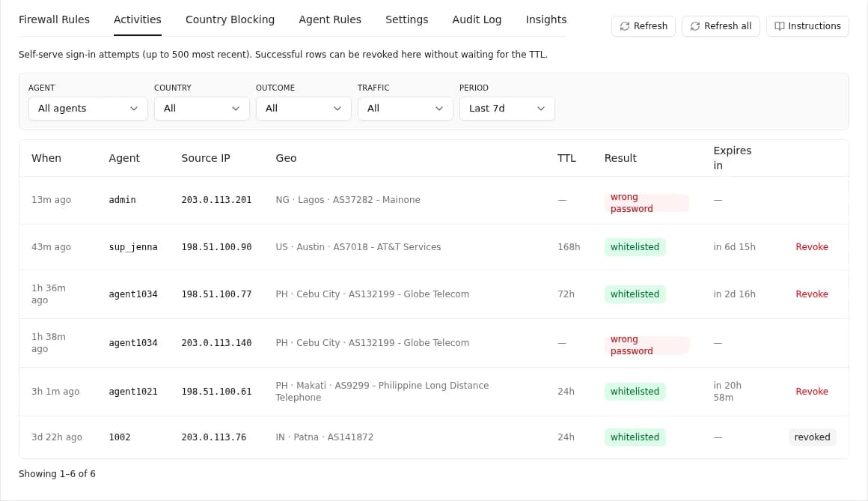The height and width of the screenshot is (501, 868).
Task: Select source IP 203.0.113.76
Action: [x=214, y=437]
